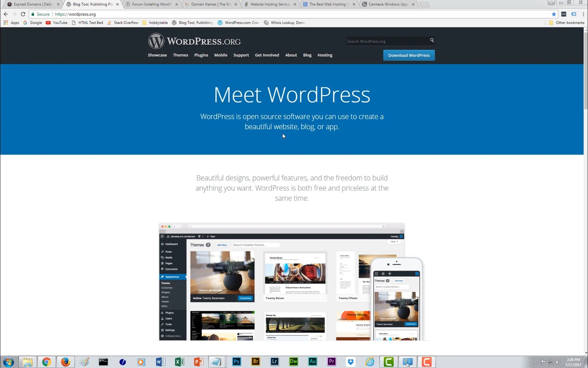
Task: Click the Download WordPress button
Action: point(408,55)
